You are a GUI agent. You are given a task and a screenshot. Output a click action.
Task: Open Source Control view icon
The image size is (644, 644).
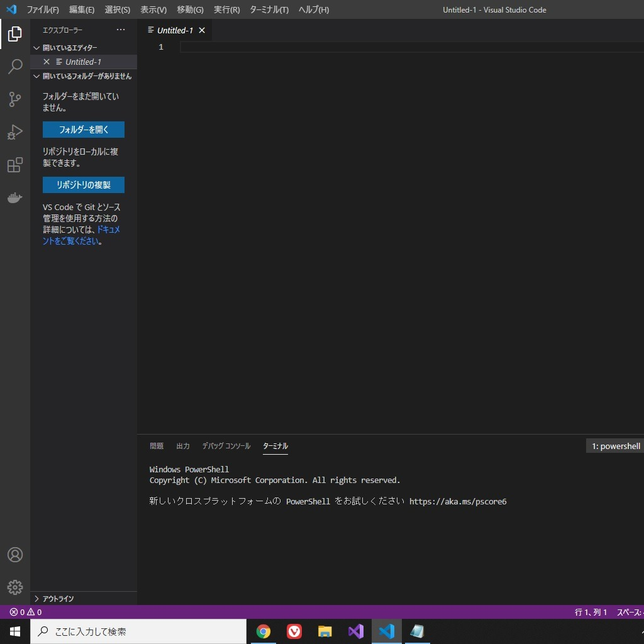pos(15,99)
